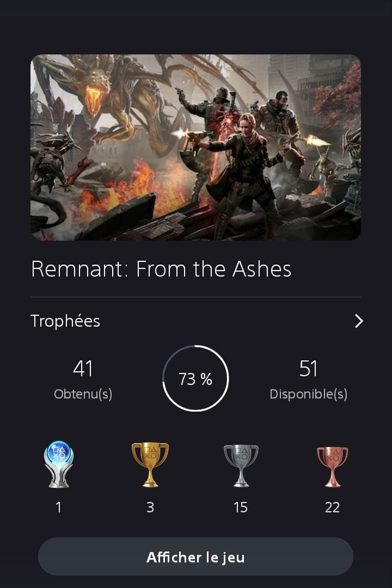This screenshot has width=392, height=588.
Task: Open the Trophées section label
Action: (x=65, y=321)
